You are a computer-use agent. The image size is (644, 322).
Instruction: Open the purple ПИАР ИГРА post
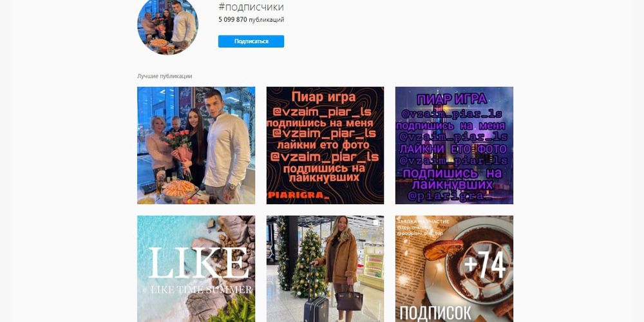tap(454, 146)
